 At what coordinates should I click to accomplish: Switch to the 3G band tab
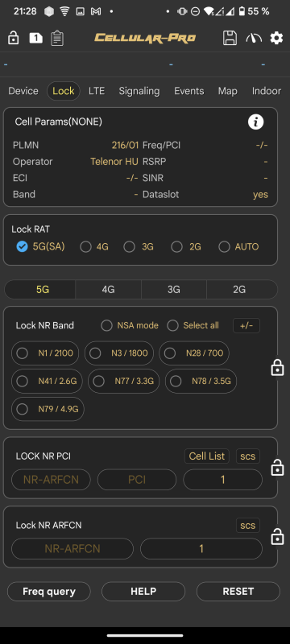(174, 290)
